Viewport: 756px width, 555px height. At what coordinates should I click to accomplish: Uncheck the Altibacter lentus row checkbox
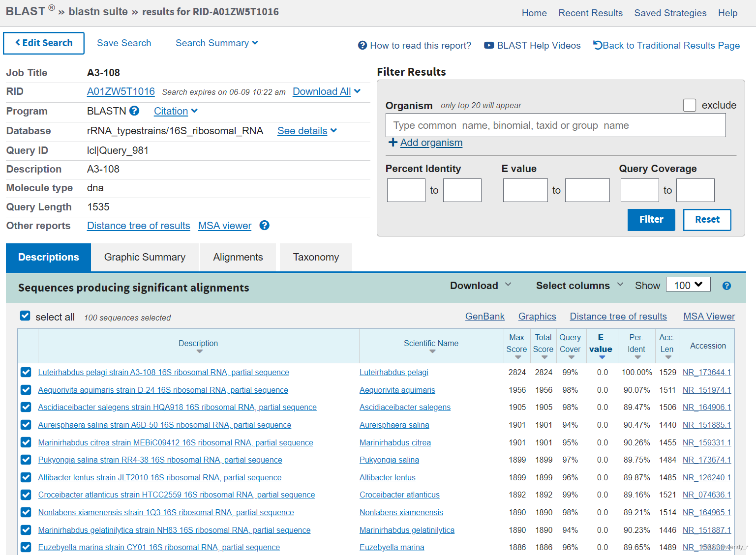tap(26, 477)
